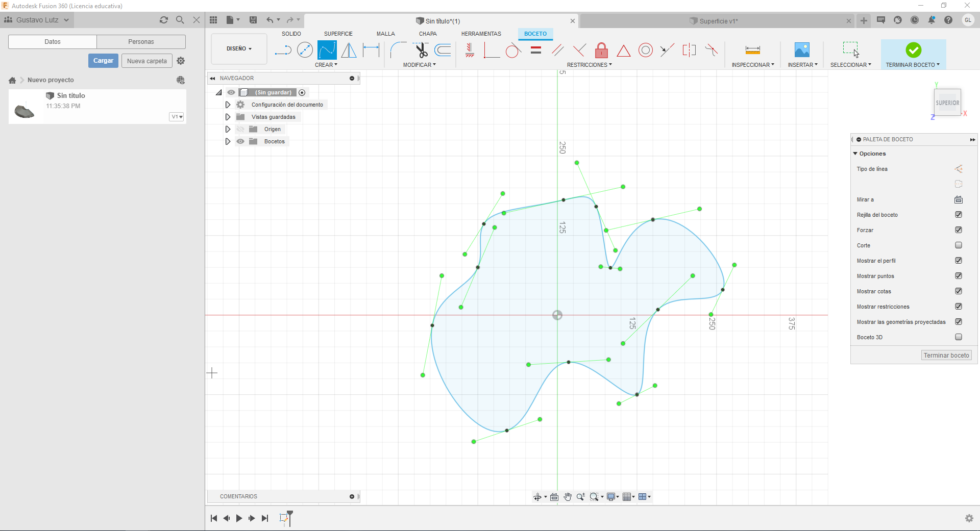
Task: Apply Horizontal/Vertical constraint
Action: click(x=470, y=50)
